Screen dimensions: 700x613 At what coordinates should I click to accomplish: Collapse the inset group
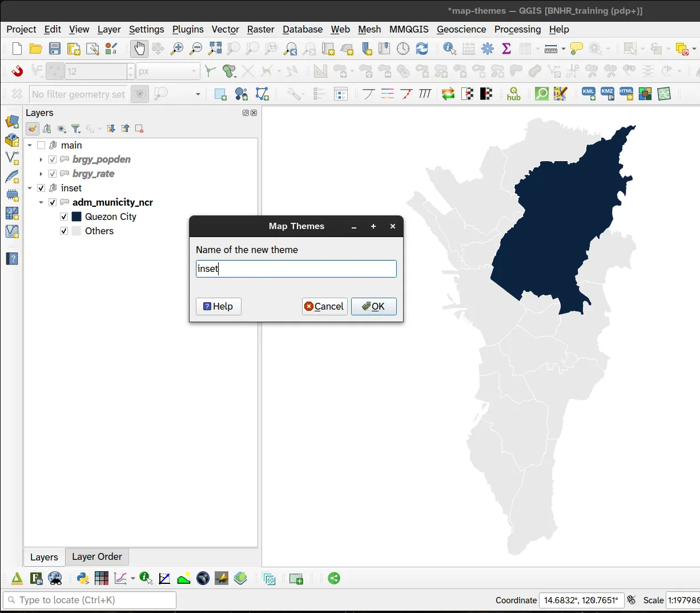(30, 188)
